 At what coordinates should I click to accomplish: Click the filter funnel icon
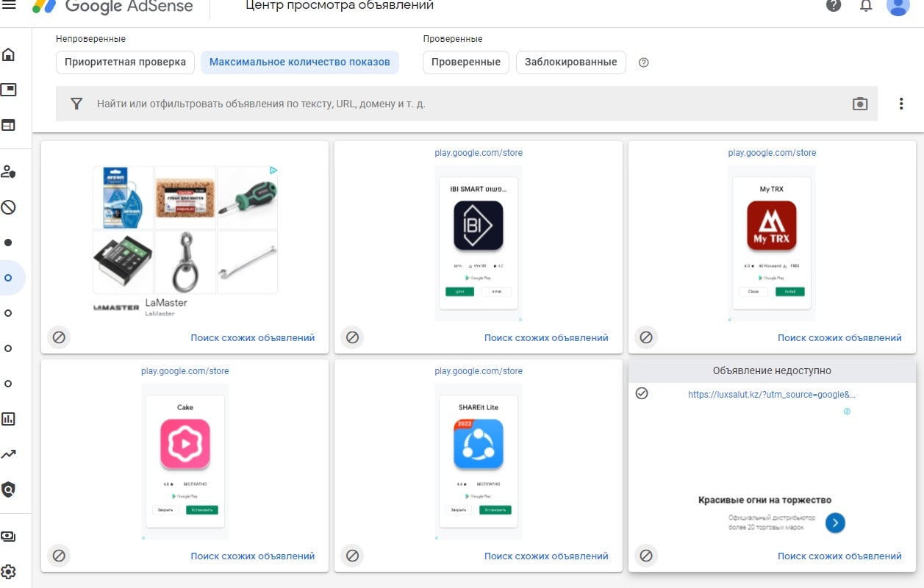76,104
